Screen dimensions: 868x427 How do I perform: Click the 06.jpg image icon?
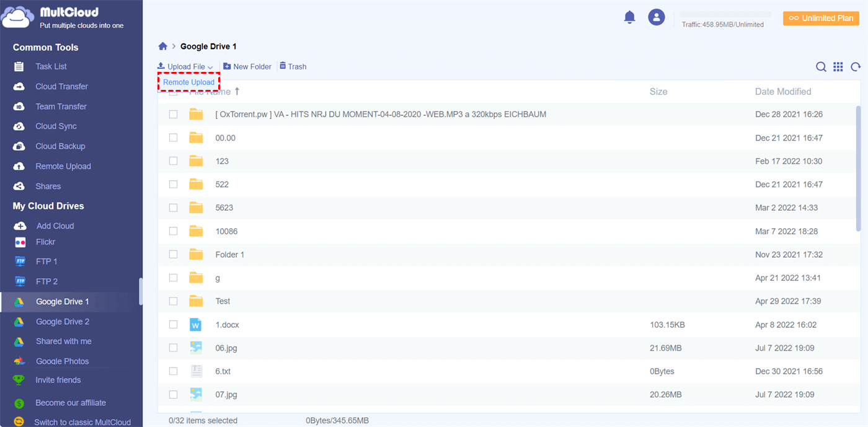pos(196,348)
